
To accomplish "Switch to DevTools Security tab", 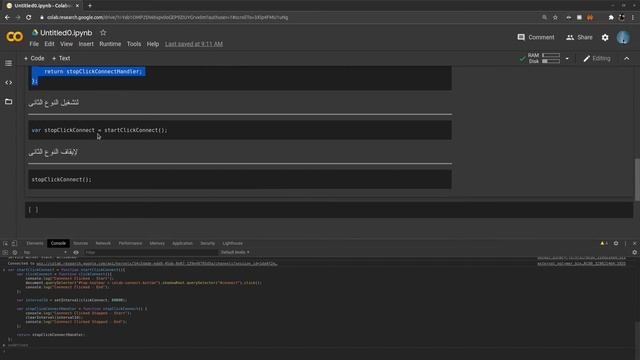I will pos(207,243).
